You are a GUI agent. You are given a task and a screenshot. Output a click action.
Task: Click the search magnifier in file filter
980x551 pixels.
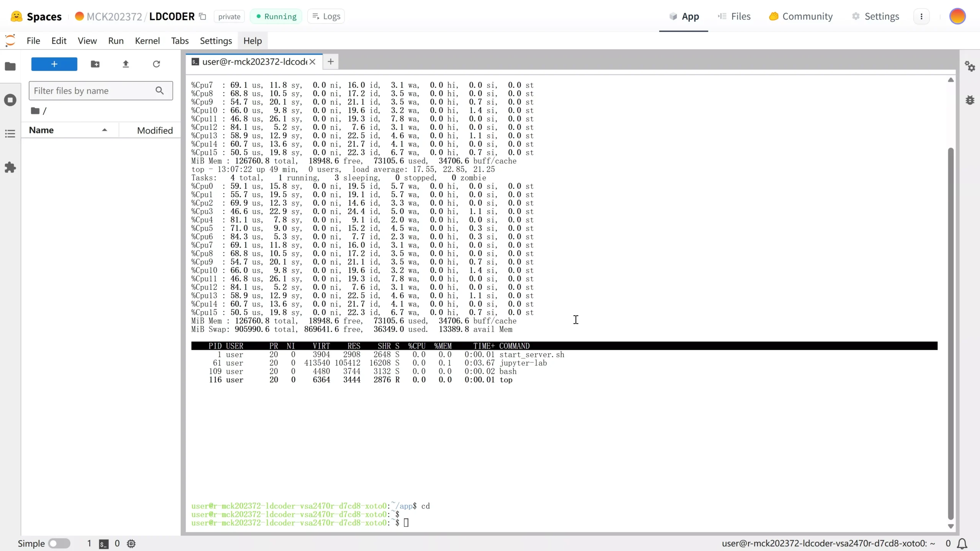(160, 91)
